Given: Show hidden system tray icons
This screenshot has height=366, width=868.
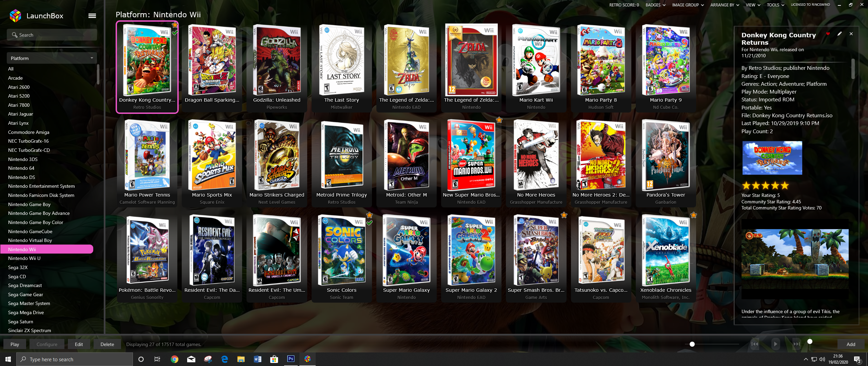Looking at the screenshot, I should [806, 359].
